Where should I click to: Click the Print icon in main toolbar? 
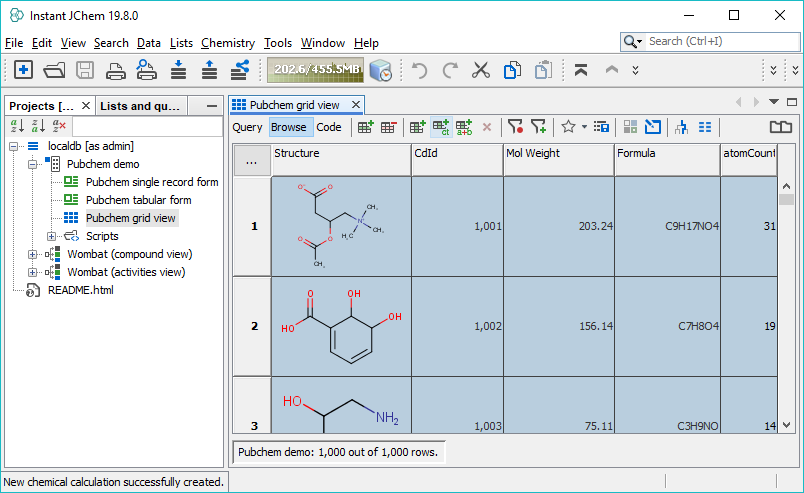coord(116,70)
